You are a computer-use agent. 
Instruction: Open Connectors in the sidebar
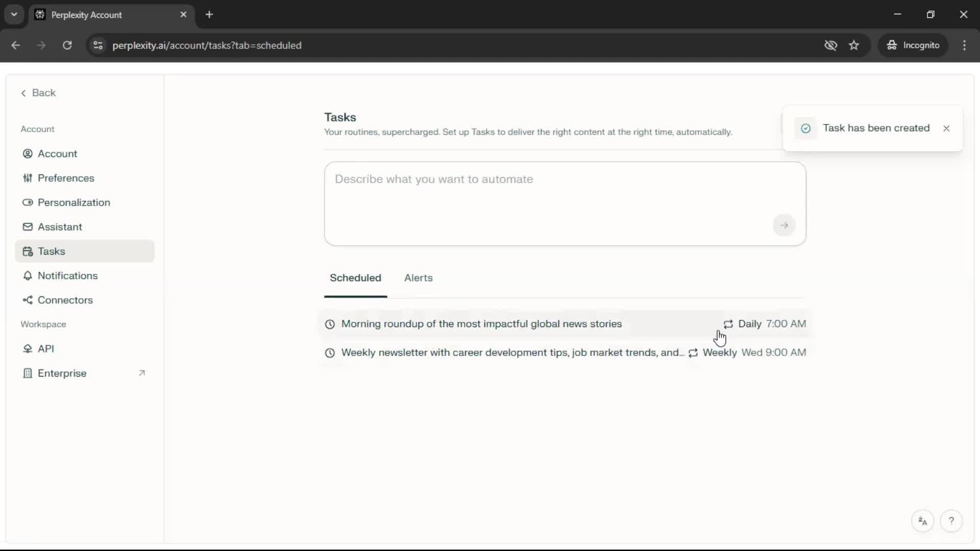coord(65,300)
